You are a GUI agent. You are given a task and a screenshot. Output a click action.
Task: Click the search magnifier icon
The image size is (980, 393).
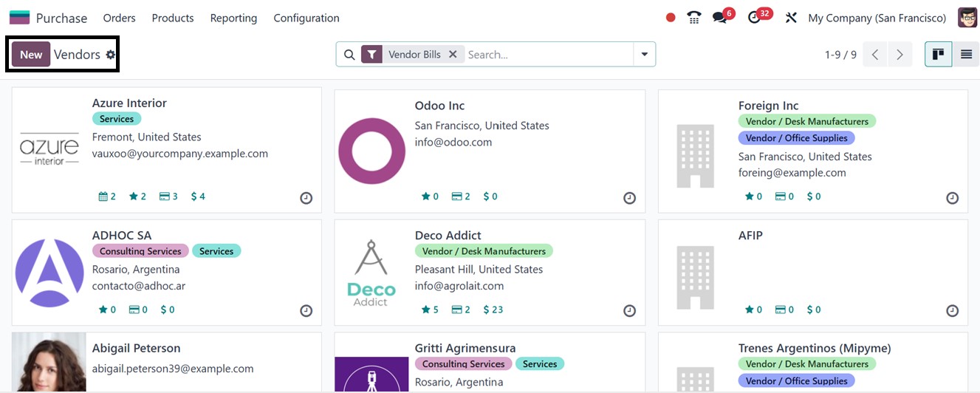349,55
